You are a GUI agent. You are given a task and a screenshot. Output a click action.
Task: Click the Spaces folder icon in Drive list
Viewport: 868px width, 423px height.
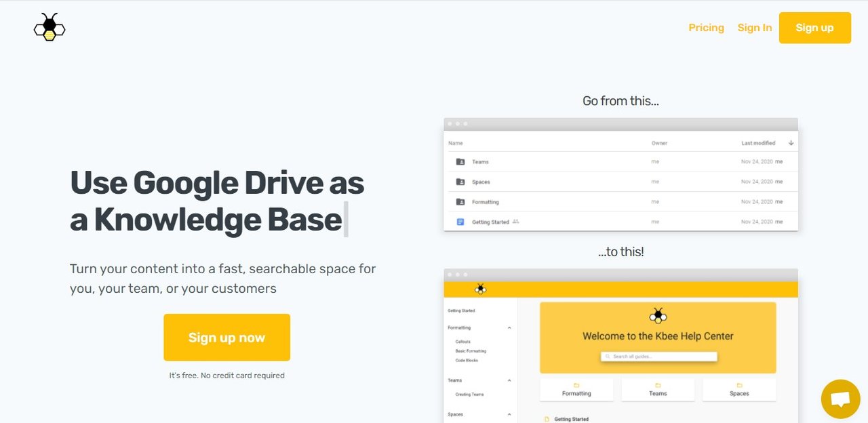point(460,182)
